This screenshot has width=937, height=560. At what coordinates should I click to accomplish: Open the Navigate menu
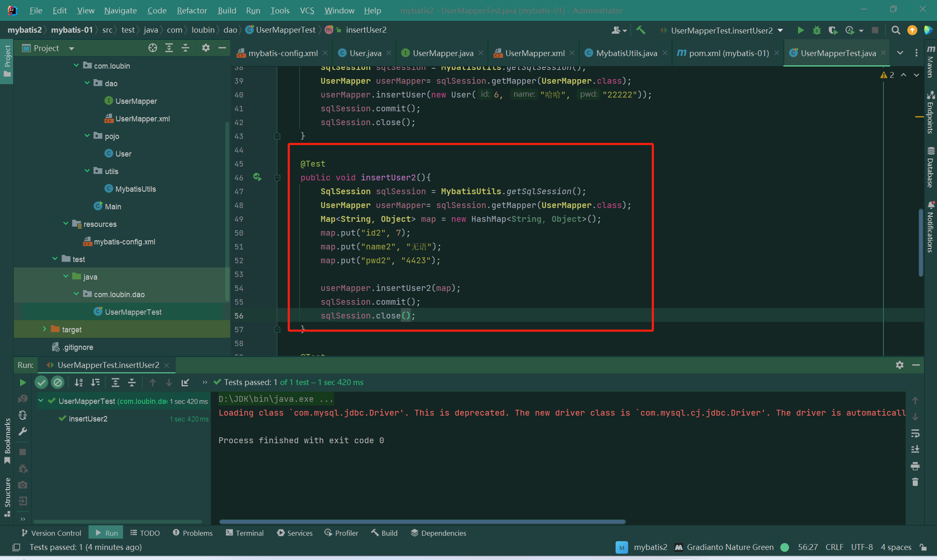pyautogui.click(x=120, y=10)
